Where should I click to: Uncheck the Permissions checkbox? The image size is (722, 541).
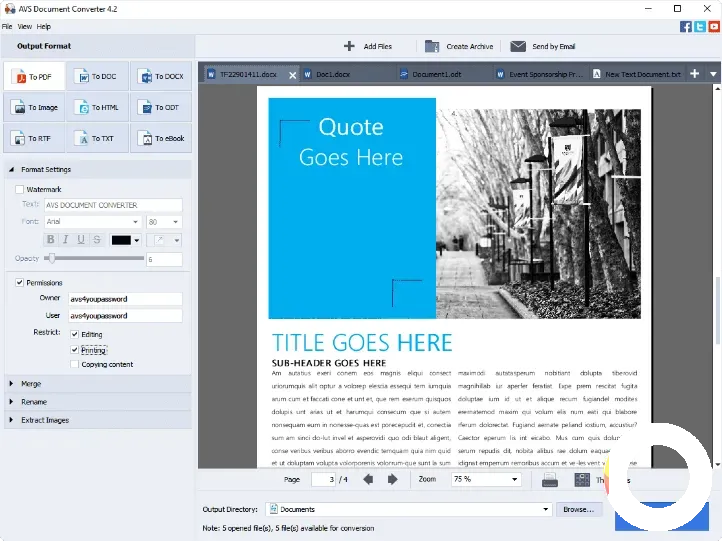tap(19, 282)
